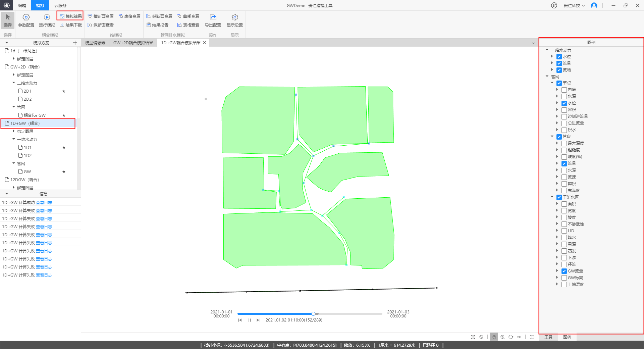The image size is (644, 349).
Task: Switch to the 云服务 ribbon tab
Action: [60, 6]
